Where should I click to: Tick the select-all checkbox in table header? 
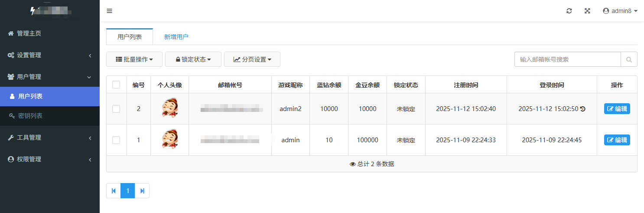click(x=116, y=85)
